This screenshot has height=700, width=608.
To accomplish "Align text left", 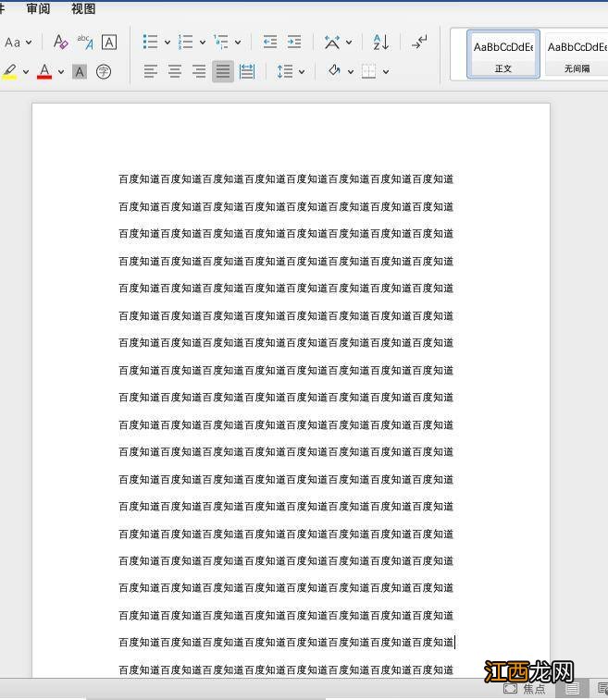I will 151,71.
